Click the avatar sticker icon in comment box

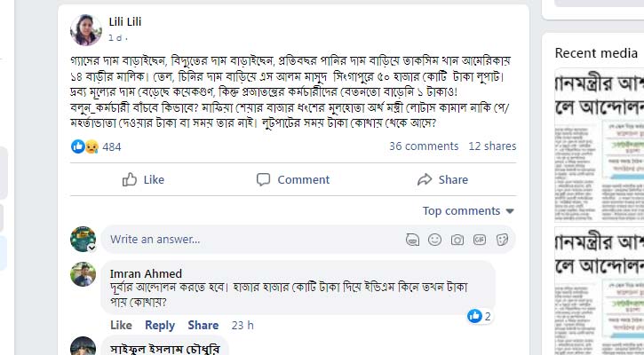point(413,240)
